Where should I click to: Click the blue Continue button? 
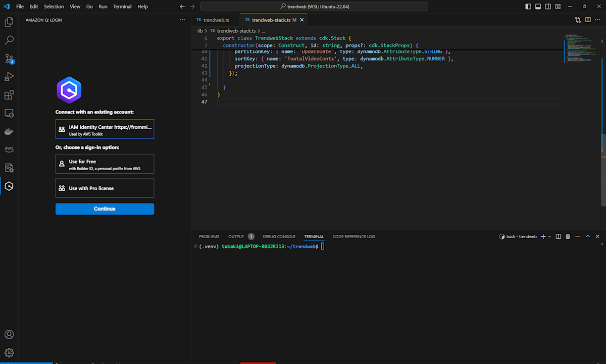pyautogui.click(x=105, y=209)
